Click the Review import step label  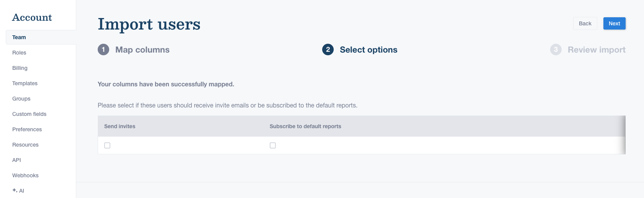596,49
